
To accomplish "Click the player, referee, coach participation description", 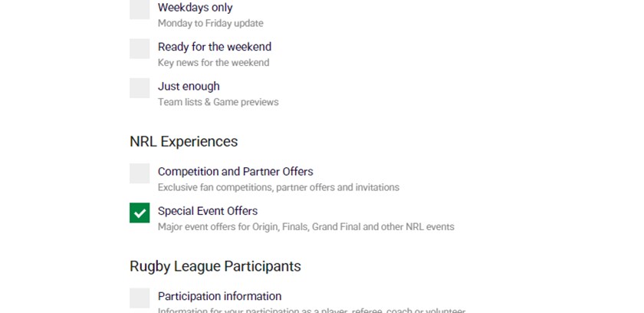I will [x=311, y=310].
